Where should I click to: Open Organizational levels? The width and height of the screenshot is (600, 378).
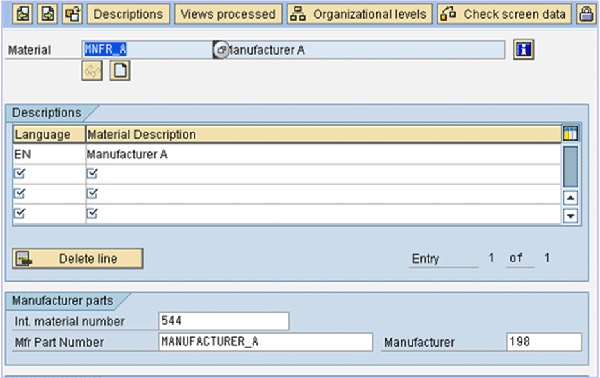point(360,14)
